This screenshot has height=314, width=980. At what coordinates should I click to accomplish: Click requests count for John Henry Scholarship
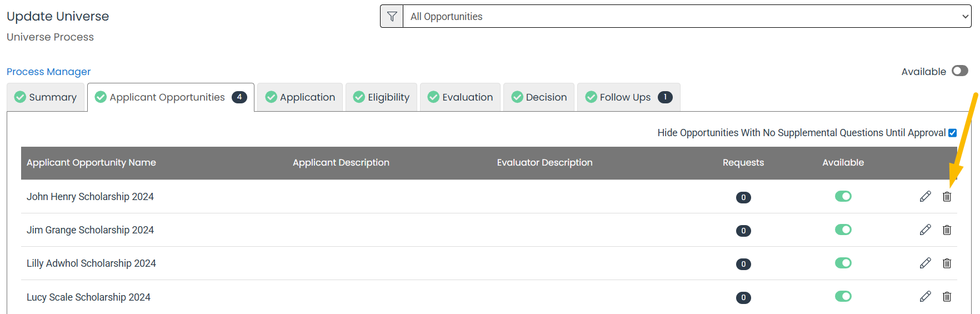click(743, 197)
